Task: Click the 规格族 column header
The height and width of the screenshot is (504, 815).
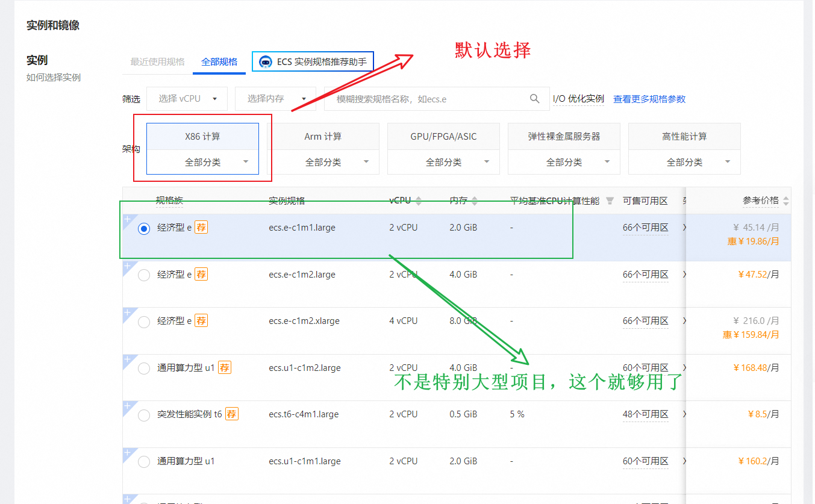Action: [169, 201]
